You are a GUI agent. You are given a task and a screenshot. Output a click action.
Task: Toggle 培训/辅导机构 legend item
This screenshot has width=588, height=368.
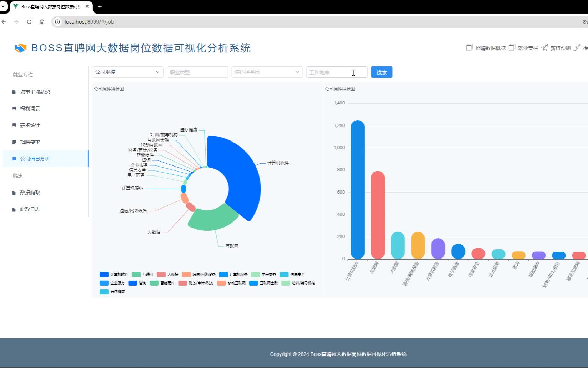298,283
